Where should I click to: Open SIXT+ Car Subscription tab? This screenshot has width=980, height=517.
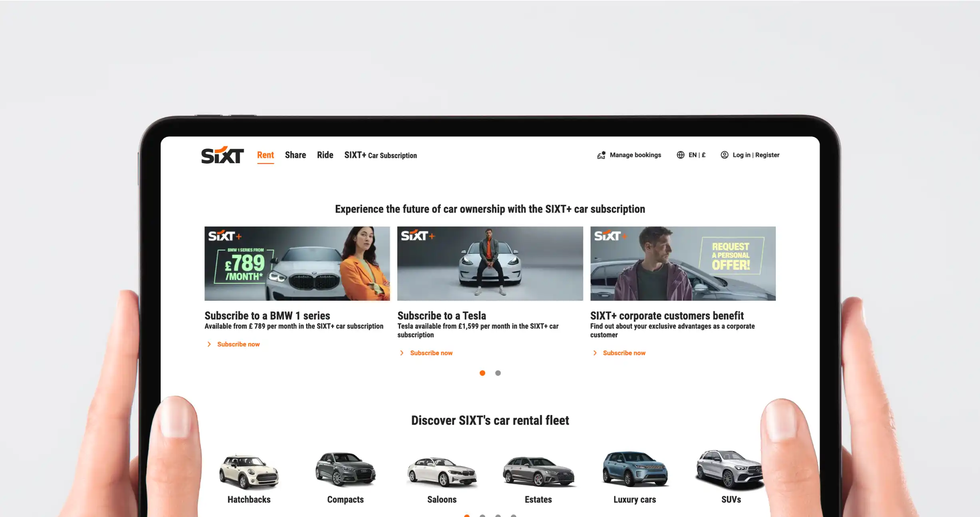coord(380,155)
